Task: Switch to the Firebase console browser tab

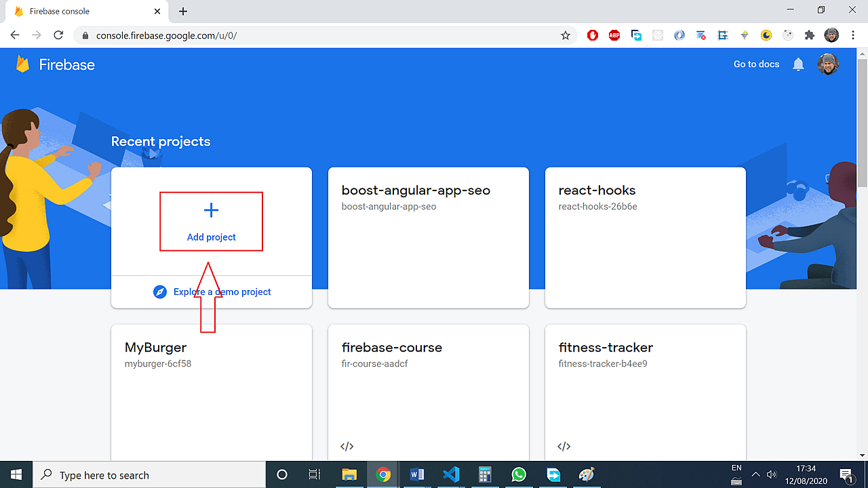Action: pos(81,11)
